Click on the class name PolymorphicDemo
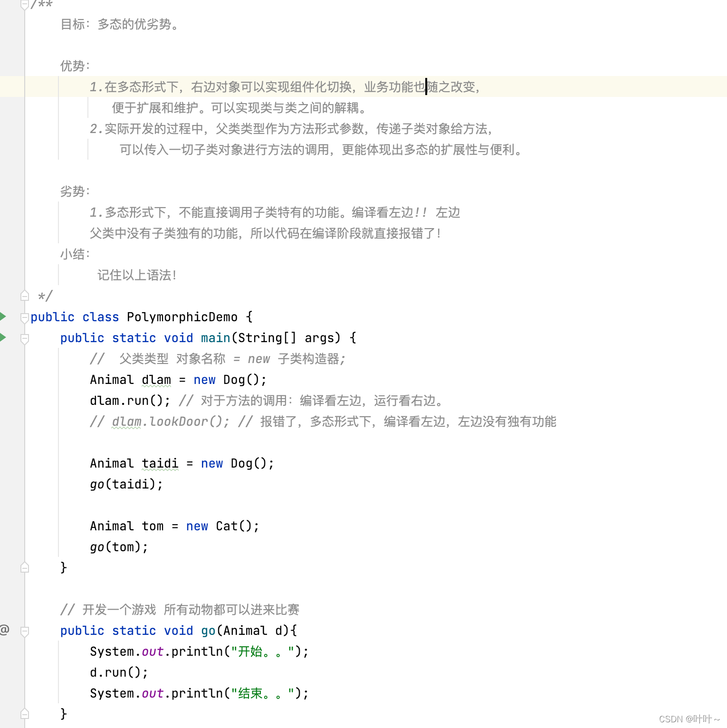Screen dimensions: 727x728 pyautogui.click(x=182, y=317)
